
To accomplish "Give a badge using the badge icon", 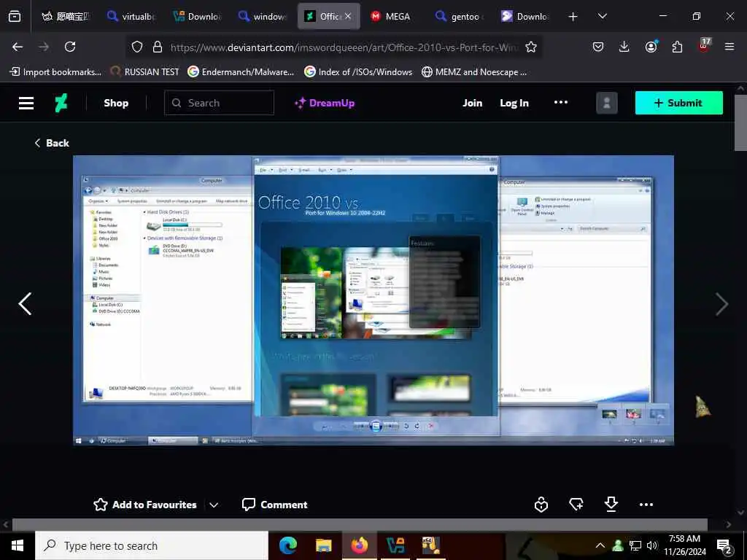I will pyautogui.click(x=541, y=505).
